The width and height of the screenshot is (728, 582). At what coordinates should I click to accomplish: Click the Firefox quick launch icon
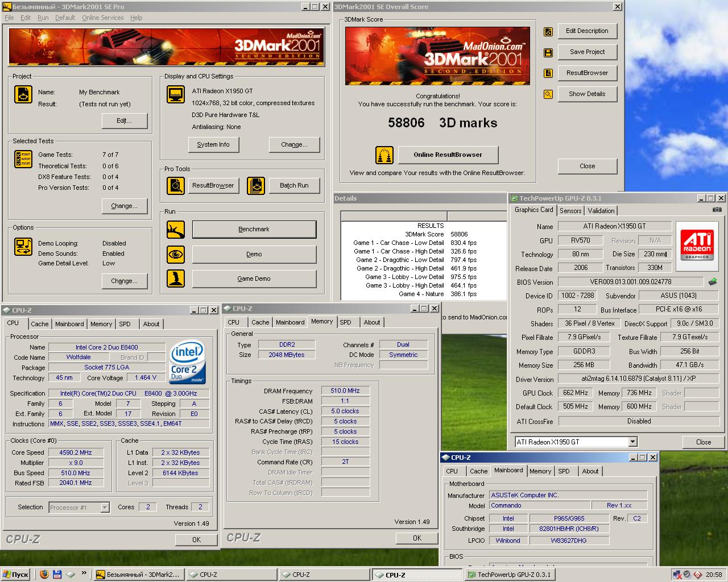(x=44, y=575)
